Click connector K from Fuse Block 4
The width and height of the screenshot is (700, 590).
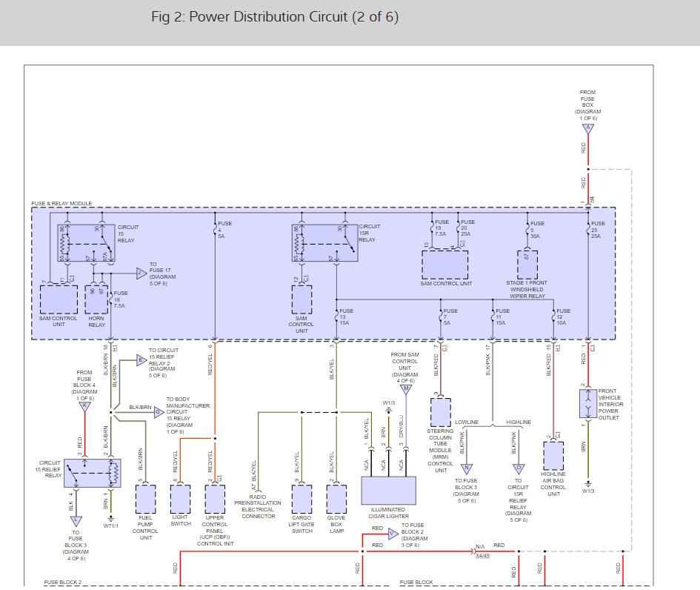(84, 405)
